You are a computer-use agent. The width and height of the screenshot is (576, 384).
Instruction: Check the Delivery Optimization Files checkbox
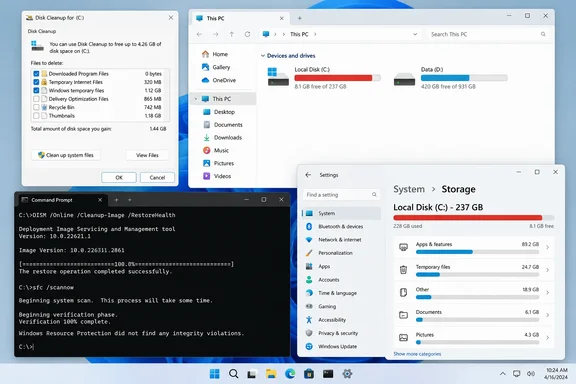pos(36,99)
